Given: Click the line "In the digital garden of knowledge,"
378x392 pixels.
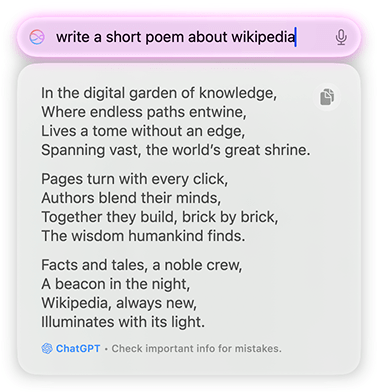Looking at the screenshot, I should pyautogui.click(x=159, y=93).
